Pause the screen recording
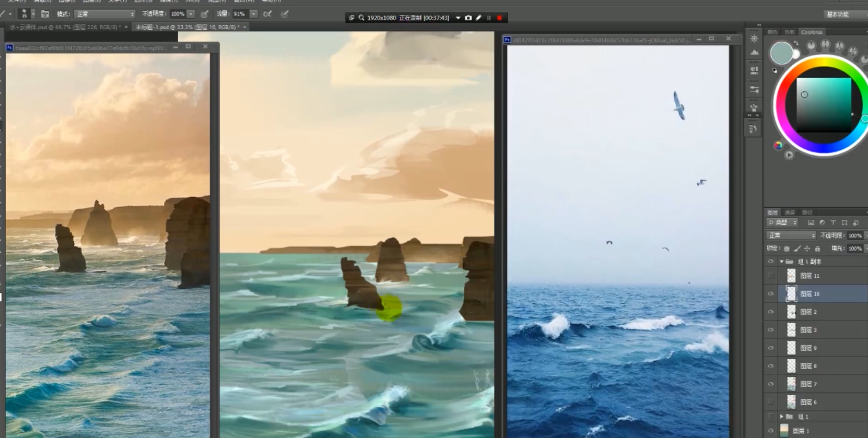Image resolution: width=868 pixels, height=438 pixels. point(489,18)
